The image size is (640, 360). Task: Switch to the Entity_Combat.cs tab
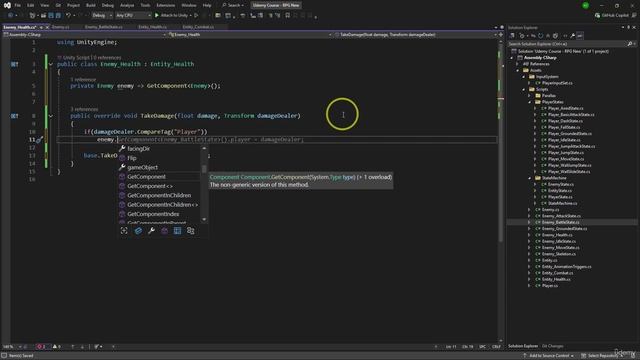coord(198,27)
